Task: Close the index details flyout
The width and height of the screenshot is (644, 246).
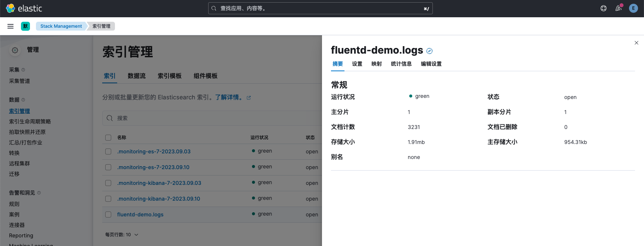Action: (x=637, y=43)
